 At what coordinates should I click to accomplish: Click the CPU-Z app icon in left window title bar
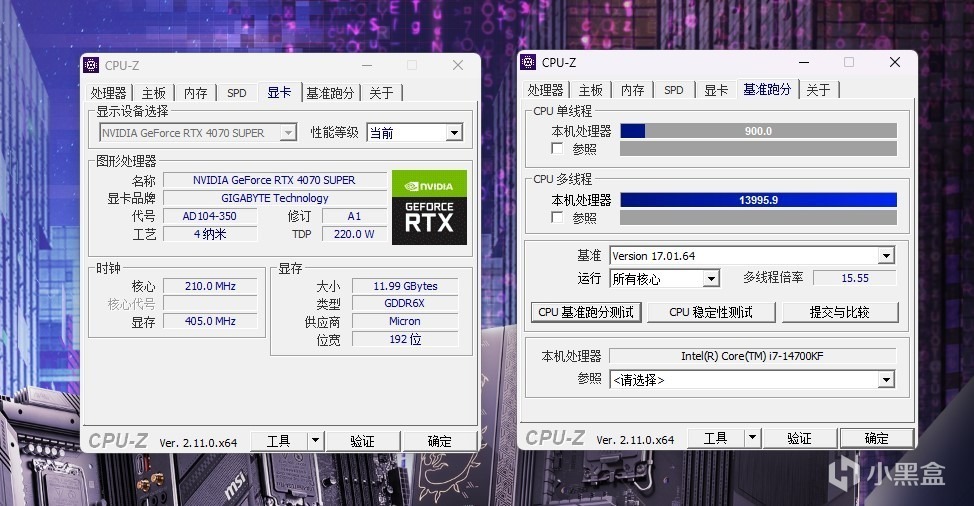pyautogui.click(x=91, y=65)
